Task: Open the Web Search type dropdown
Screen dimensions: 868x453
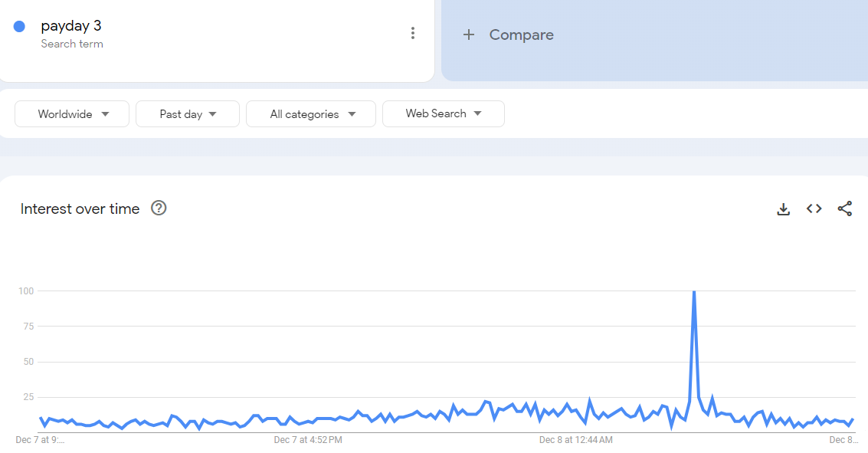Action: pyautogui.click(x=444, y=113)
